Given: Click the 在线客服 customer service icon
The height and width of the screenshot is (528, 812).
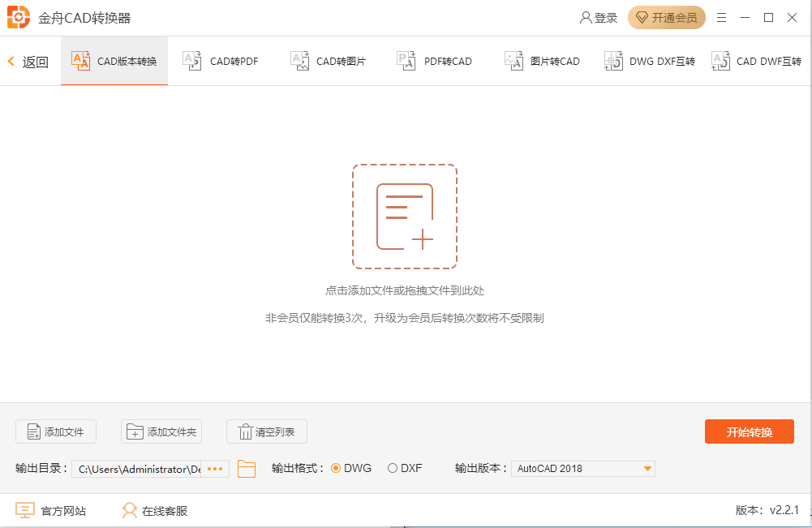Looking at the screenshot, I should (x=130, y=509).
